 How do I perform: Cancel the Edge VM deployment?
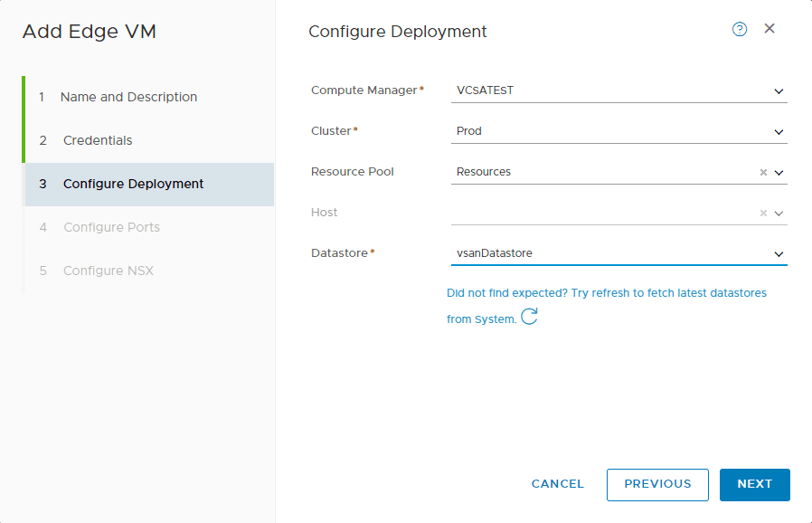point(557,484)
